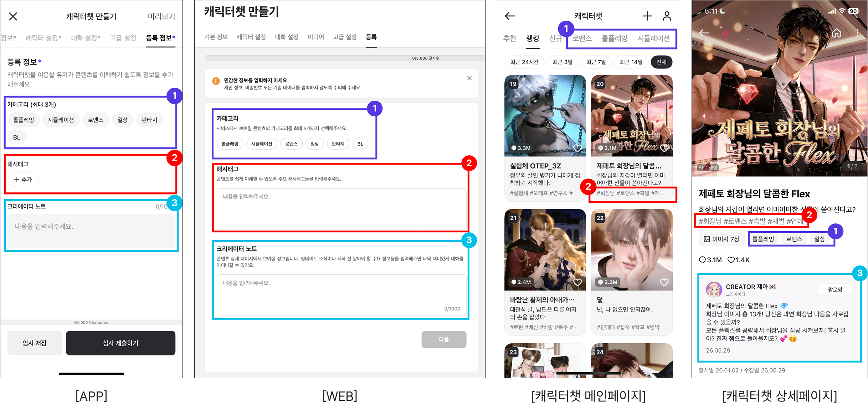Screen dimensions: 868x404
Task: Select the 전체 period filter
Action: point(661,62)
